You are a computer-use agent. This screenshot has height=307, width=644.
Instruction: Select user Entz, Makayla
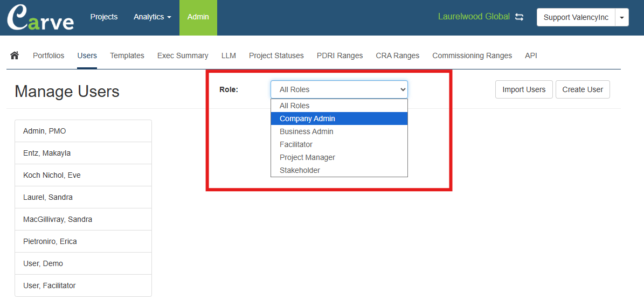pyautogui.click(x=84, y=153)
